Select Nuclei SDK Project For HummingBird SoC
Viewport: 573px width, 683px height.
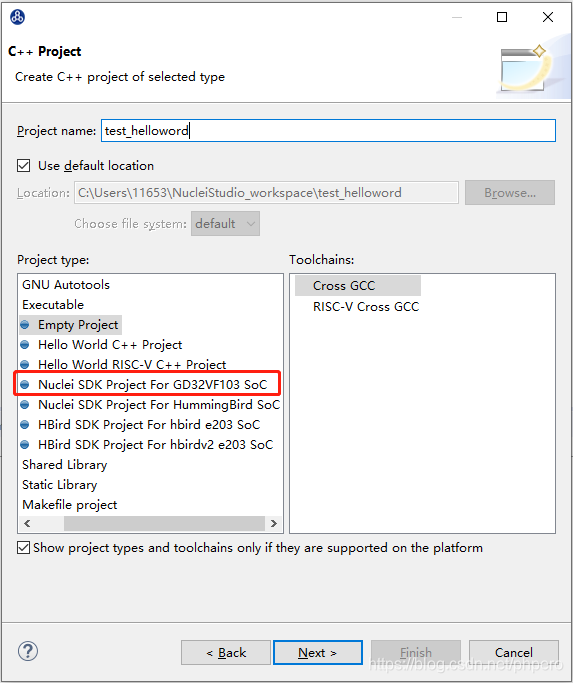159,405
